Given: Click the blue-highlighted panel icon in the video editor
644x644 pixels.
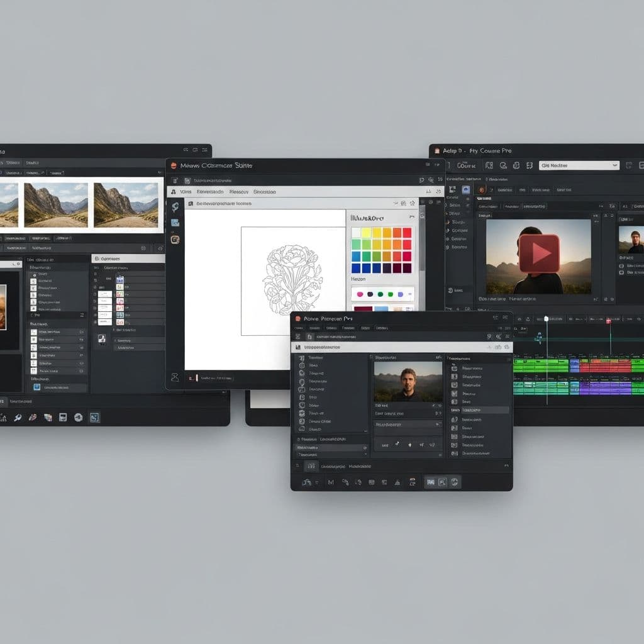Looking at the screenshot, I should (x=465, y=189).
